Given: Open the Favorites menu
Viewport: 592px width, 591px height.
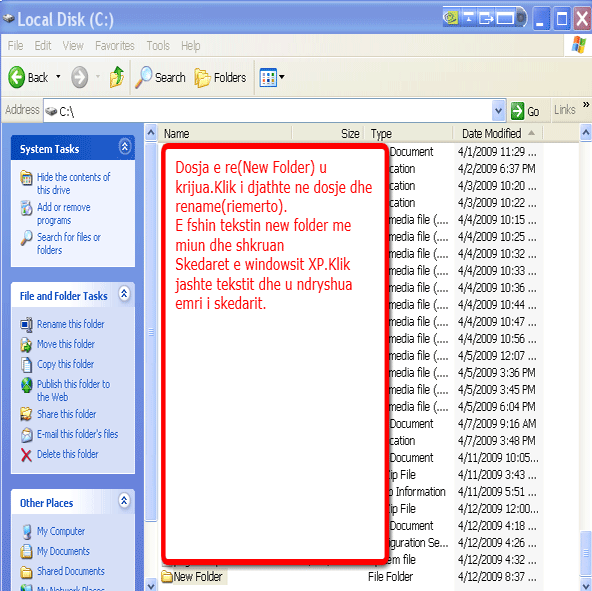Looking at the screenshot, I should pos(115,46).
